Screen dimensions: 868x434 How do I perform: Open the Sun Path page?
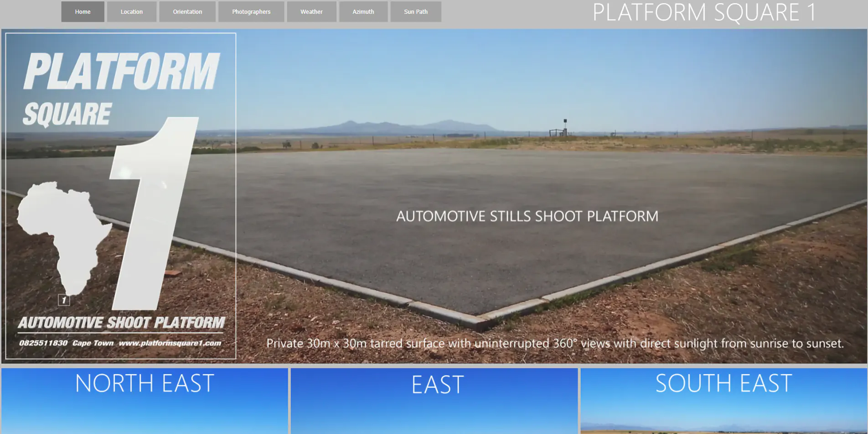416,11
